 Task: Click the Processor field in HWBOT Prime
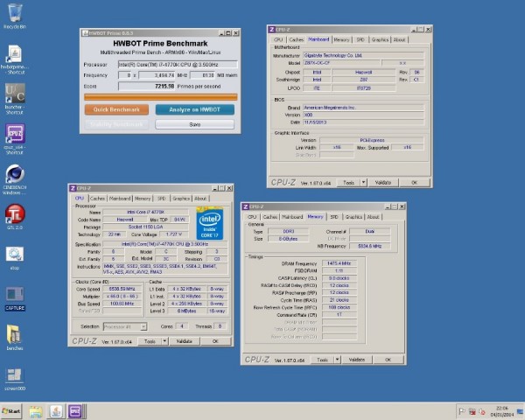(x=178, y=64)
